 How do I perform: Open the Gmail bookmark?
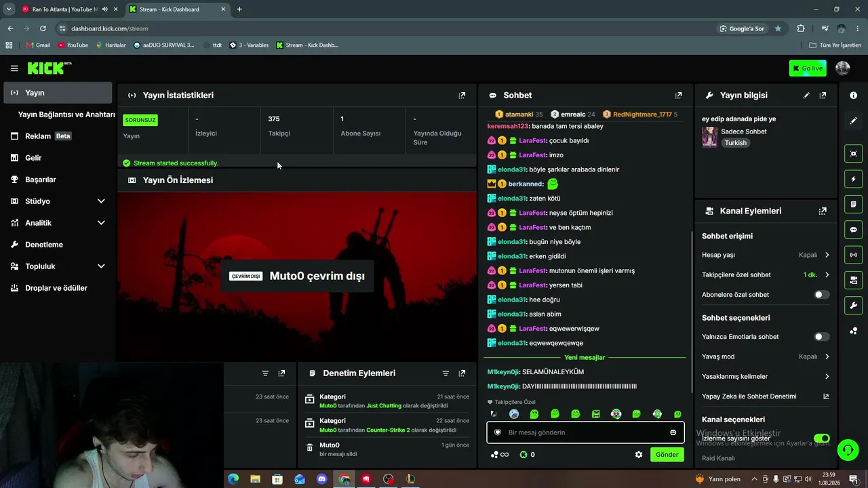pyautogui.click(x=38, y=45)
